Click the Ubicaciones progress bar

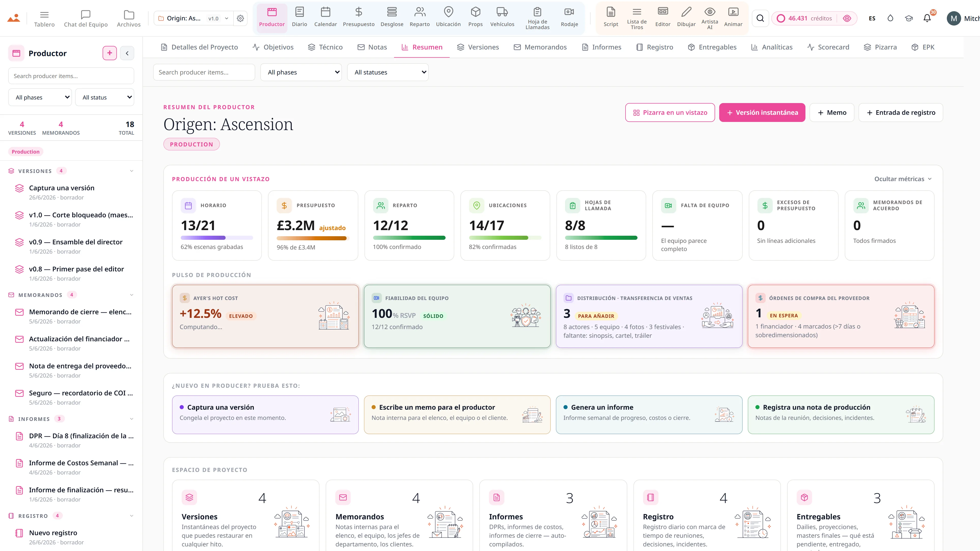(x=505, y=238)
